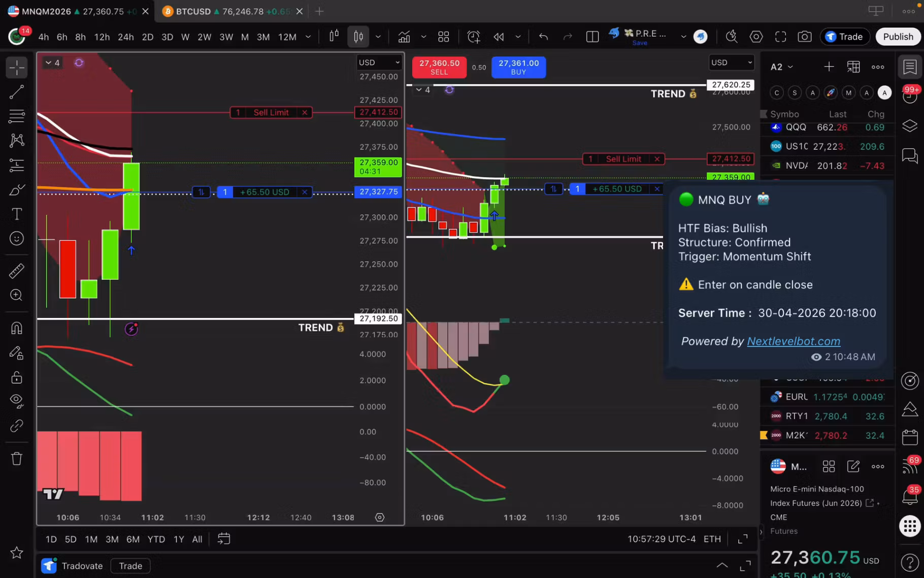Select the crosshair cursor tool
Viewport: 924px width, 578px height.
[x=17, y=68]
